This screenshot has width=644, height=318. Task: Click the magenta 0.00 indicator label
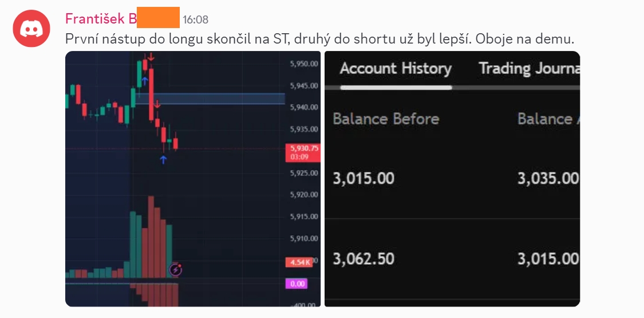tap(297, 284)
